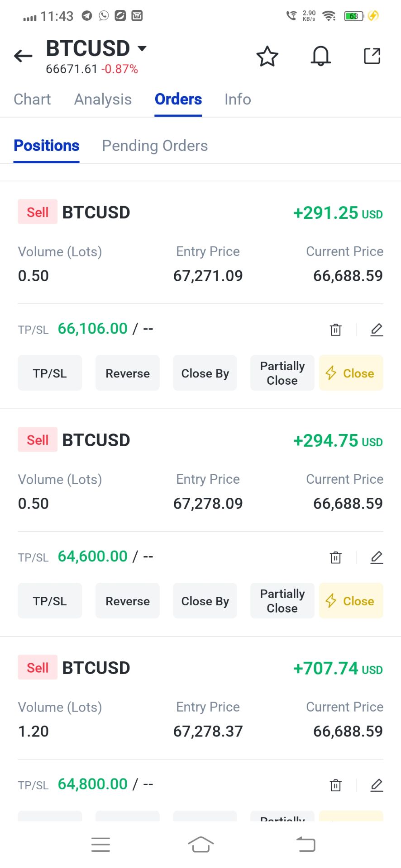Open the Info tab

click(238, 99)
